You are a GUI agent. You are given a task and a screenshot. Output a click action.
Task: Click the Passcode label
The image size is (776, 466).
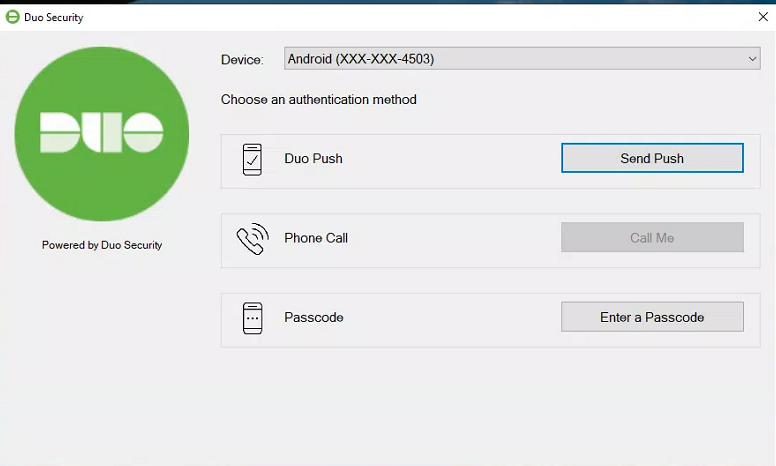[x=314, y=317]
